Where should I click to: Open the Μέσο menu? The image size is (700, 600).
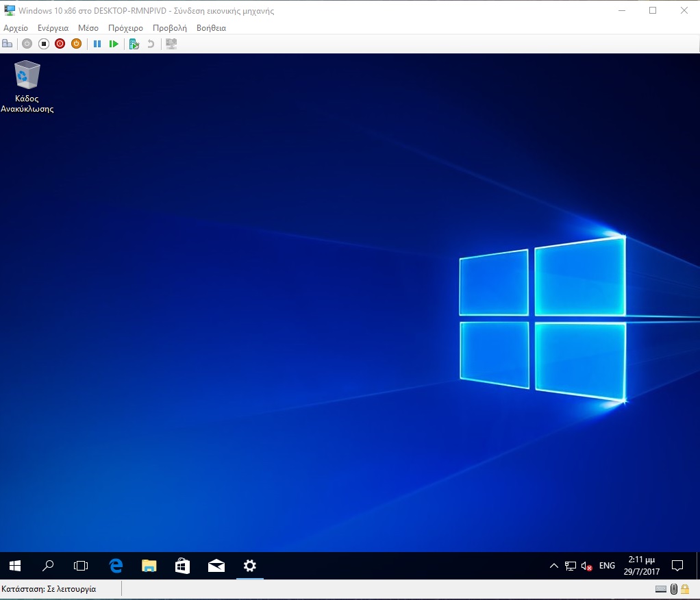click(88, 27)
